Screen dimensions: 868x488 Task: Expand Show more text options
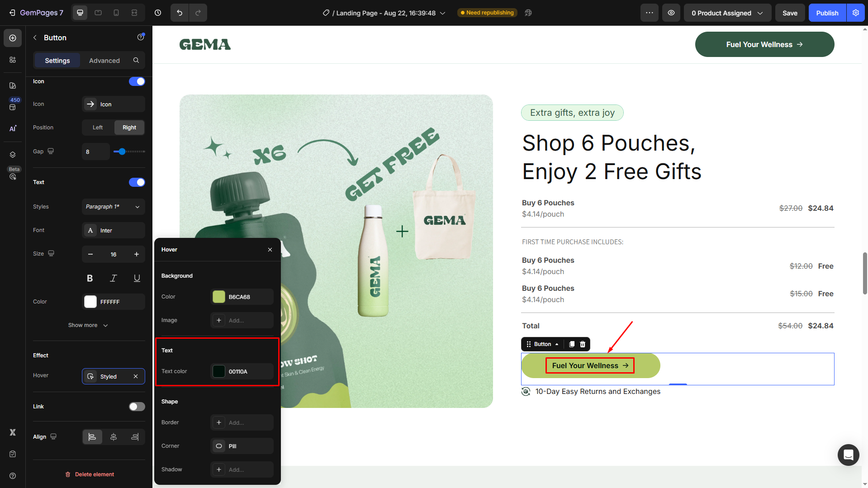pyautogui.click(x=88, y=325)
